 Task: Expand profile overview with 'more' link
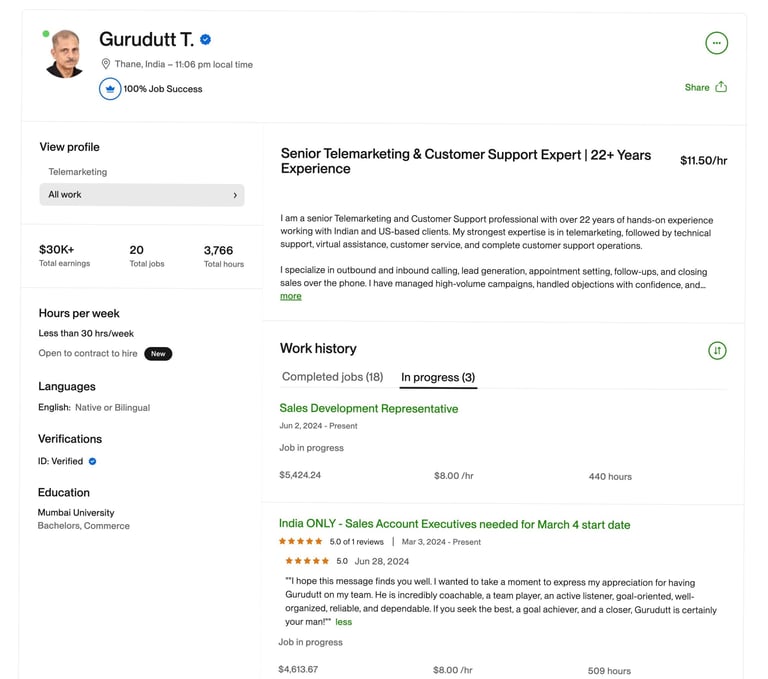click(290, 296)
